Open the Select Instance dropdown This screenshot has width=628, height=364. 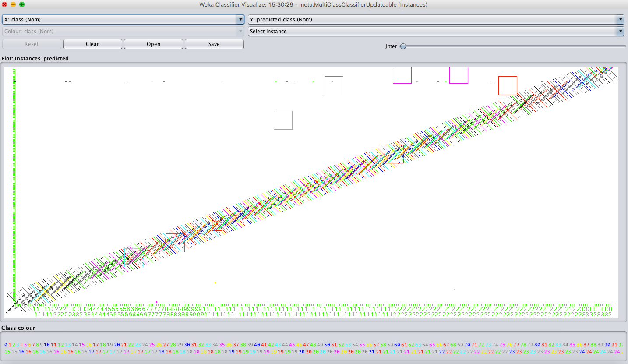point(436,32)
